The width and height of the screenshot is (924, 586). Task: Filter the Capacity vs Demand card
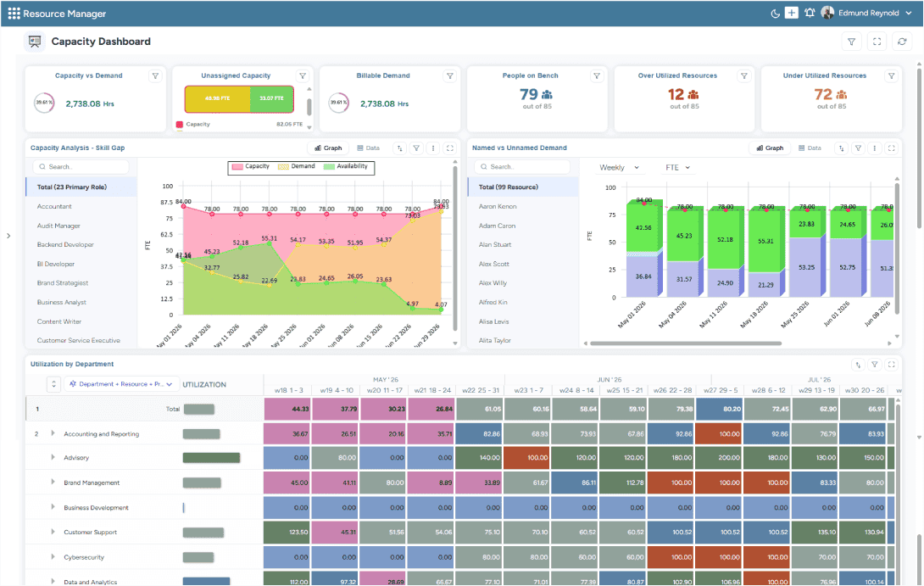pyautogui.click(x=155, y=76)
